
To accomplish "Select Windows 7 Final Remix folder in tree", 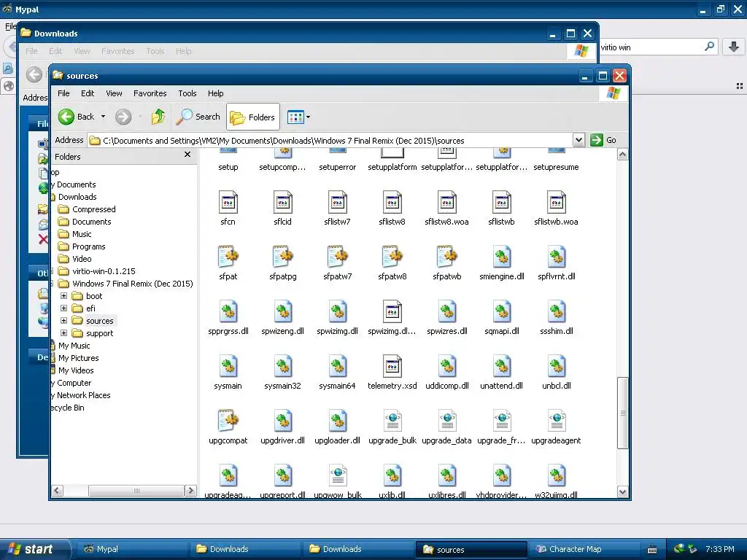I will [x=125, y=284].
